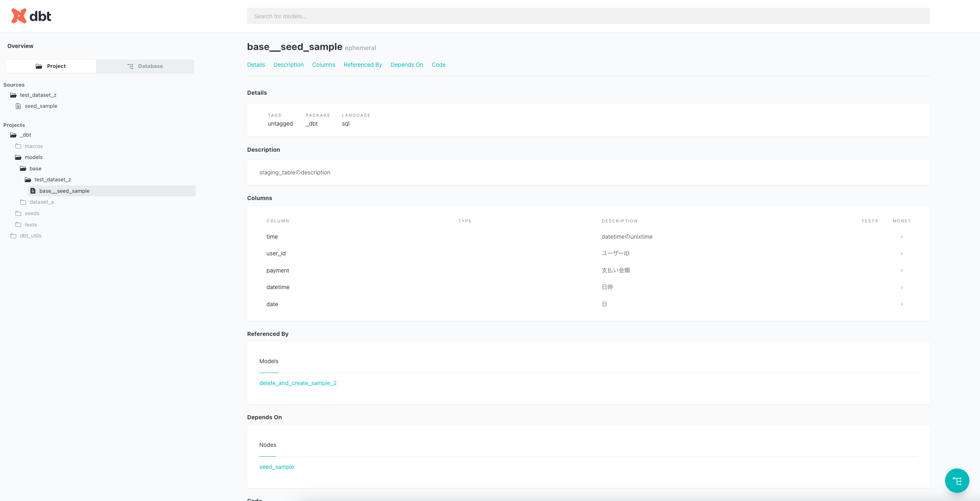The width and height of the screenshot is (980, 501).
Task: Click the base__seed_sample file icon in tree
Action: [33, 191]
